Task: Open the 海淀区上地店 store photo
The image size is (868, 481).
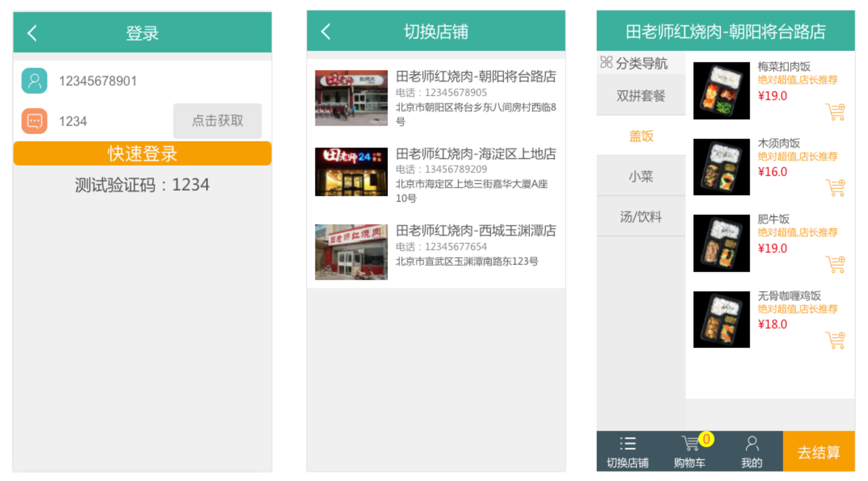Action: [351, 172]
